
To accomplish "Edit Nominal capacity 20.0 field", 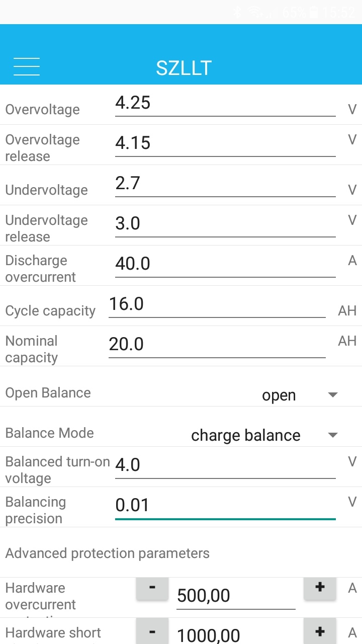I will click(x=217, y=345).
